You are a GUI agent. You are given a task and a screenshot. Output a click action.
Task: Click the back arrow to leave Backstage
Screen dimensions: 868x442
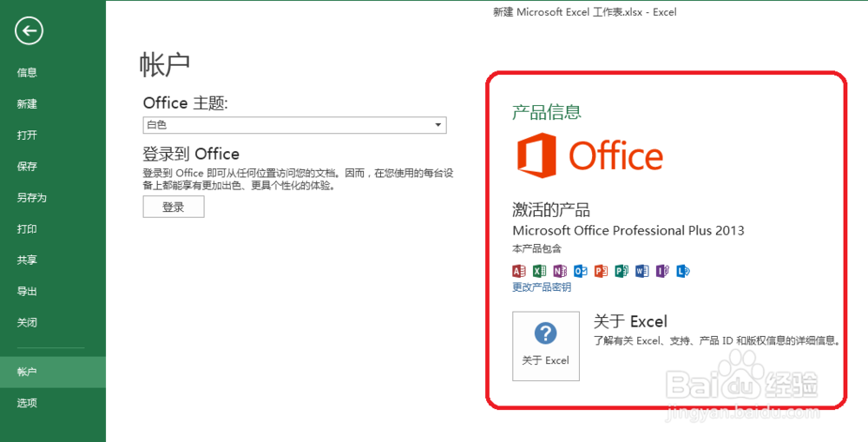point(29,30)
